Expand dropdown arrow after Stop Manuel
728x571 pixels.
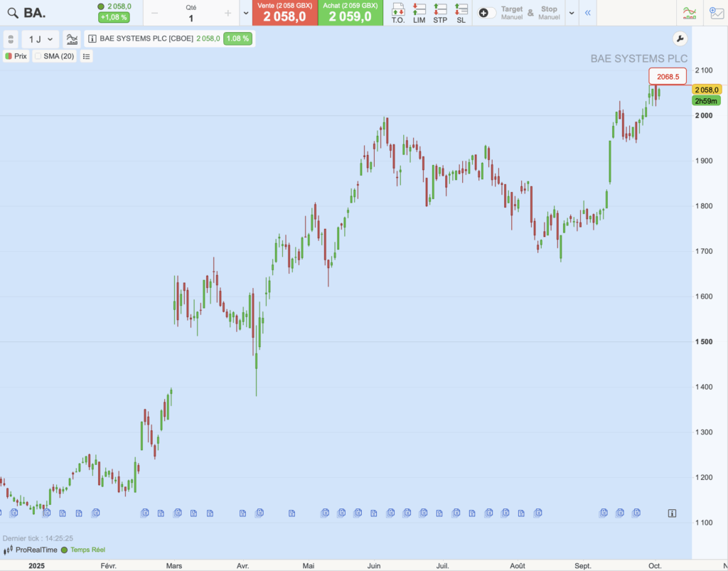coord(571,13)
